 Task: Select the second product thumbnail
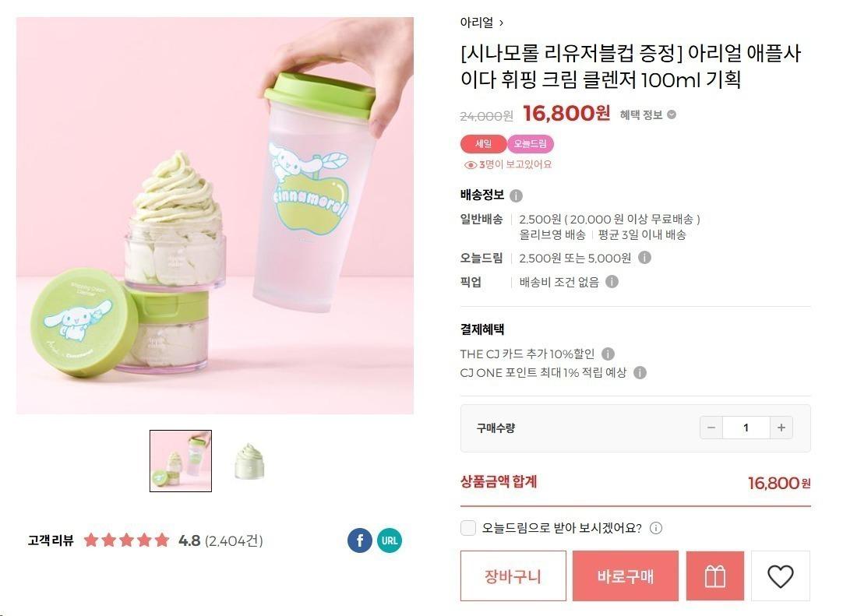pyautogui.click(x=249, y=461)
